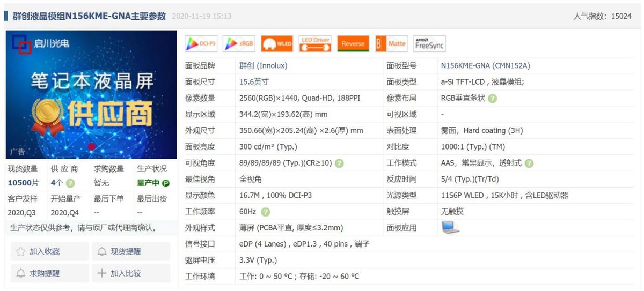644x291 pixels.
Task: Set a purchase request alert with 求购提醒
Action: [50, 273]
